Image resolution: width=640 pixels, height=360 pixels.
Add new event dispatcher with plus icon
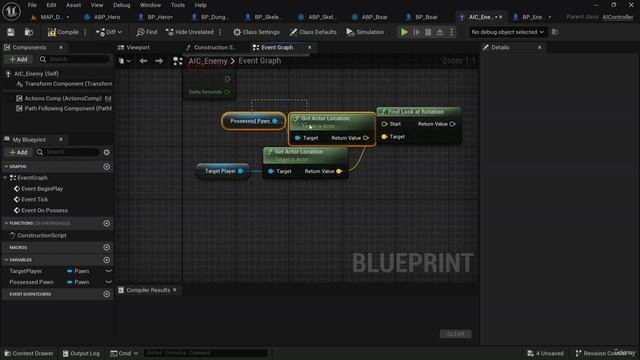pos(107,294)
